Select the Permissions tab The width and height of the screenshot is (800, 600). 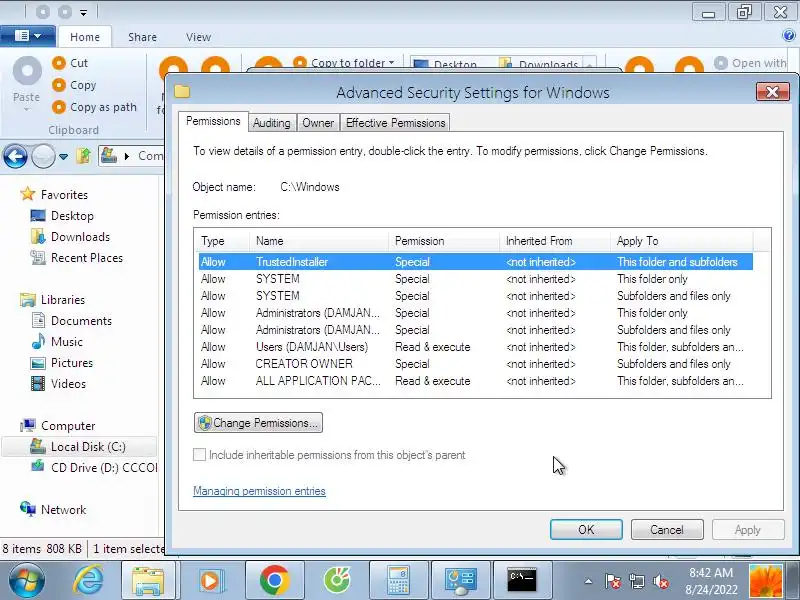pos(213,121)
